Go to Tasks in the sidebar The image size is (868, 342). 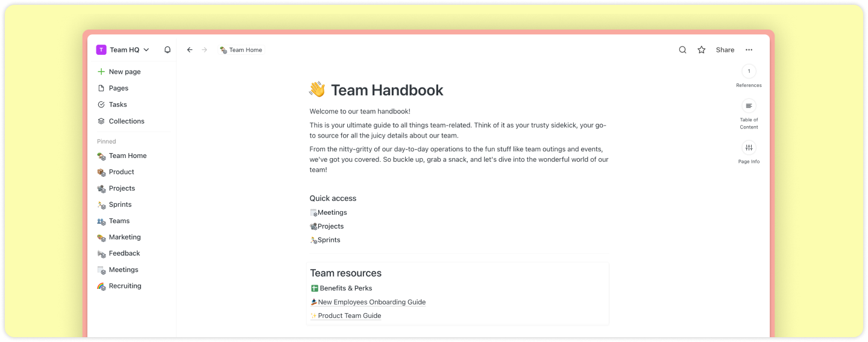coord(118,104)
